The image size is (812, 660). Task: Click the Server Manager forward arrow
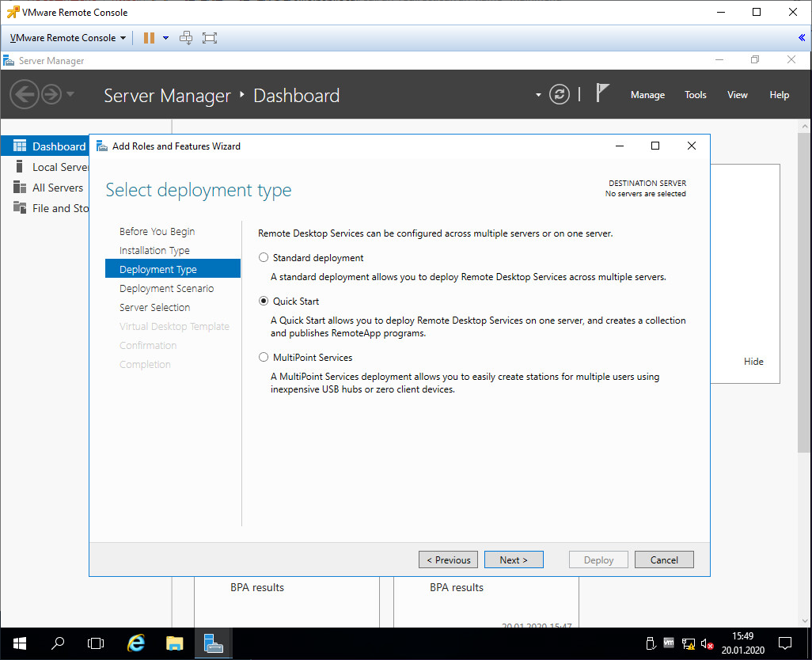51,95
